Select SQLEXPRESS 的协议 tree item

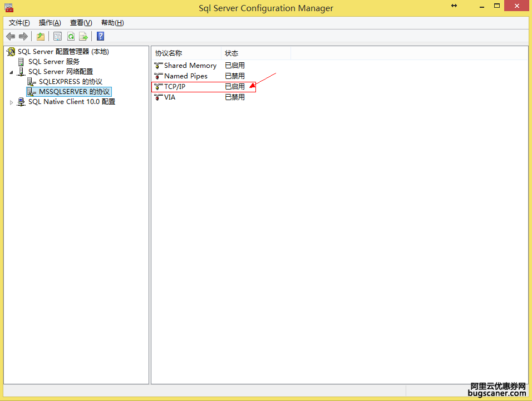coord(71,82)
